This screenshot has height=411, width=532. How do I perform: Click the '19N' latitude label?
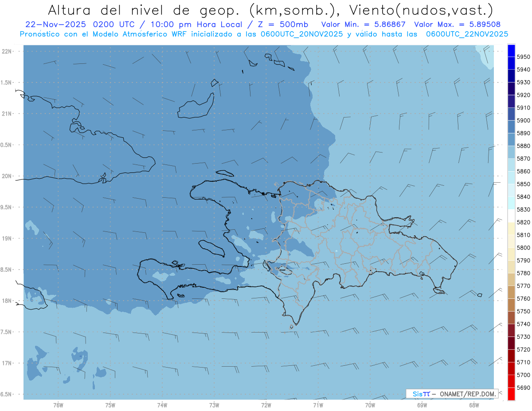(7, 238)
